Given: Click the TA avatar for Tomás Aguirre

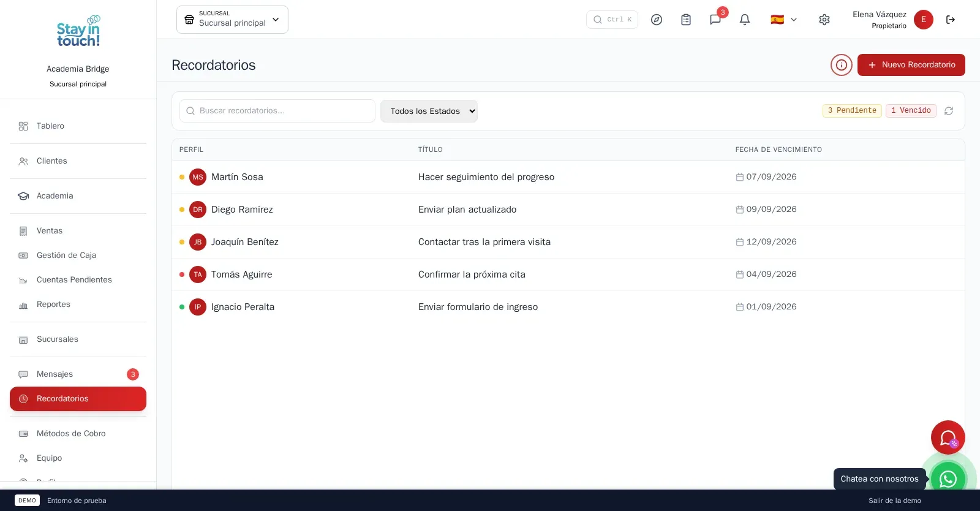Looking at the screenshot, I should [198, 274].
